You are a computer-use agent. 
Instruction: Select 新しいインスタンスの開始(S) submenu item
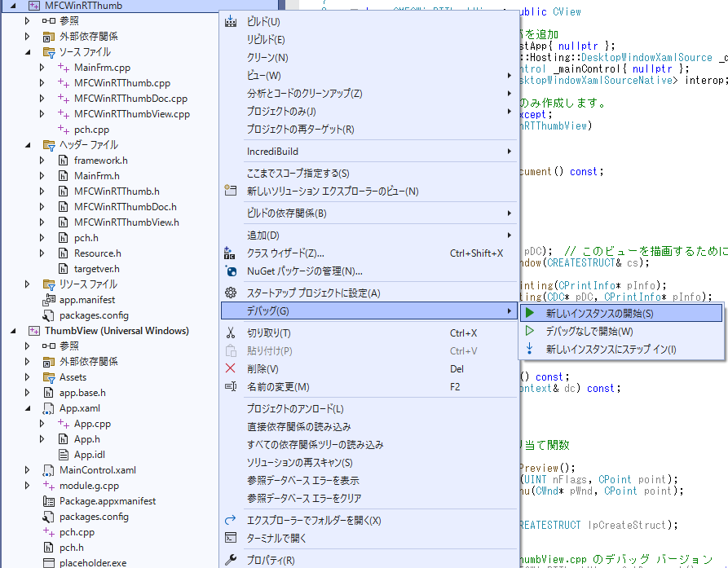pyautogui.click(x=621, y=313)
